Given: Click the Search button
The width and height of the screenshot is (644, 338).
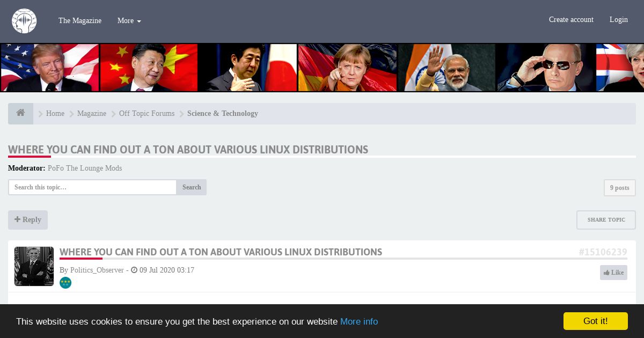Looking at the screenshot, I should coord(192,187).
